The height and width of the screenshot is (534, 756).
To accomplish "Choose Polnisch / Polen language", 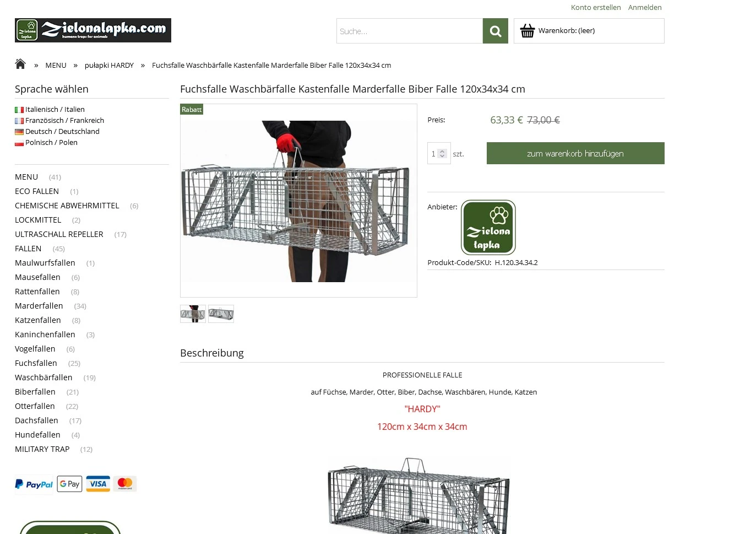I will coord(51,142).
